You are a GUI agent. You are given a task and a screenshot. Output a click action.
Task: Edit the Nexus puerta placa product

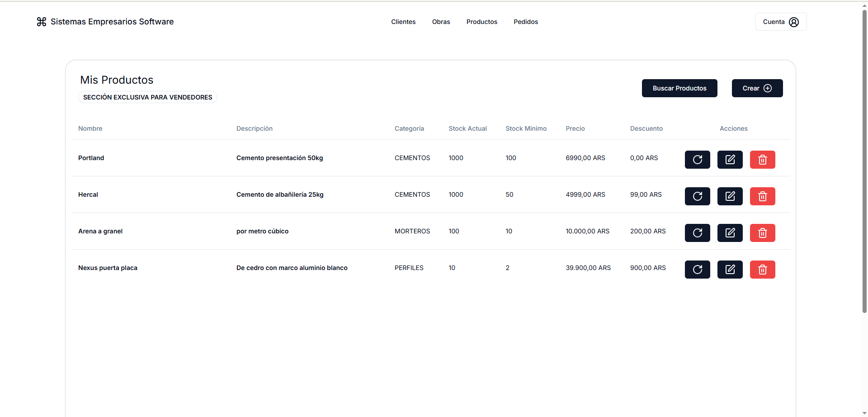730,270
